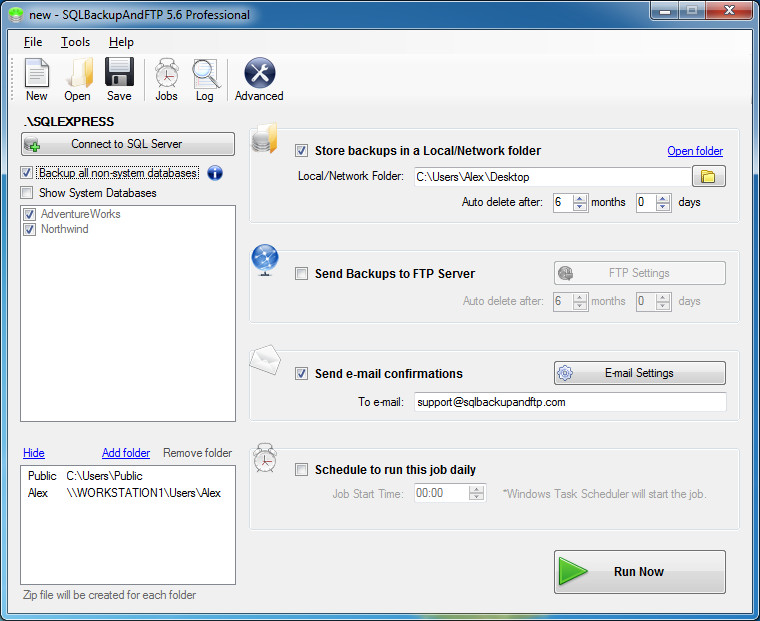Click the Hide link above folder list
The width and height of the screenshot is (760, 621).
(x=34, y=453)
